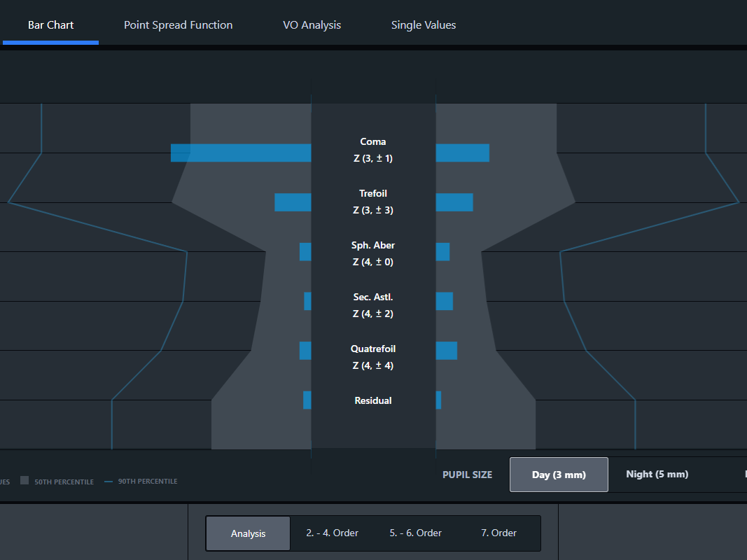This screenshot has height=560, width=747.
Task: Switch to the Point Spread Function tab
Action: [178, 25]
